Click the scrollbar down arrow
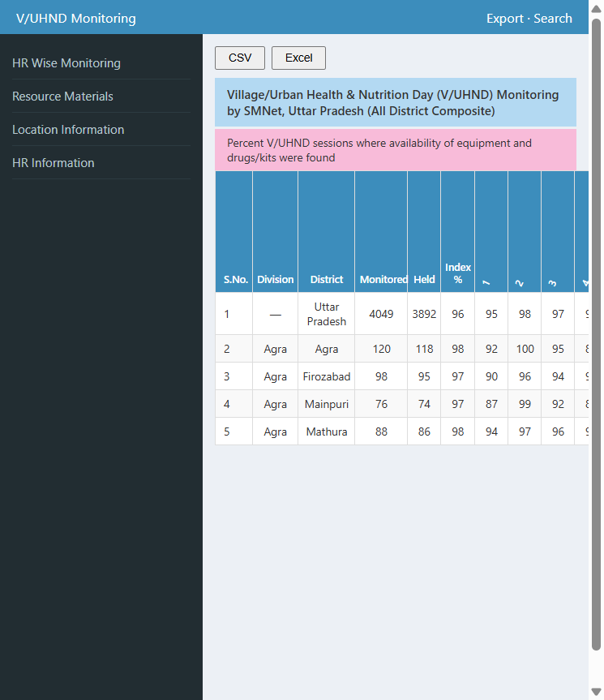The height and width of the screenshot is (700, 604). (x=596, y=692)
